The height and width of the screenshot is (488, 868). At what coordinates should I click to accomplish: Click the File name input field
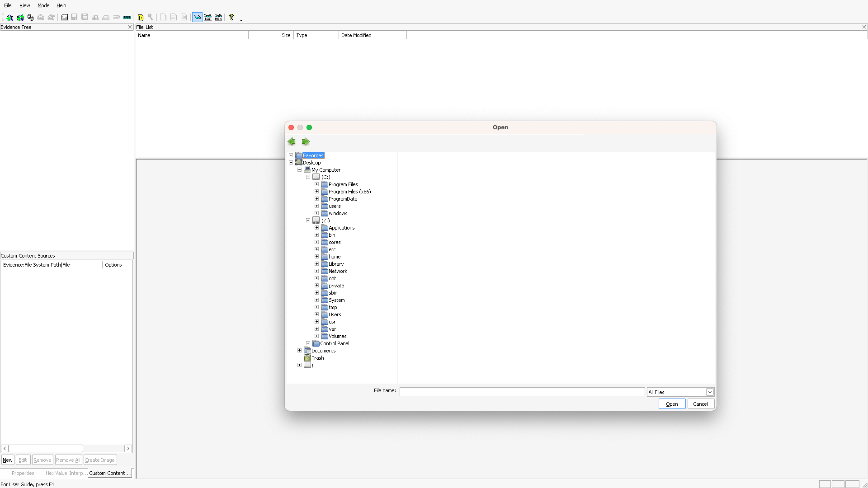coord(522,392)
